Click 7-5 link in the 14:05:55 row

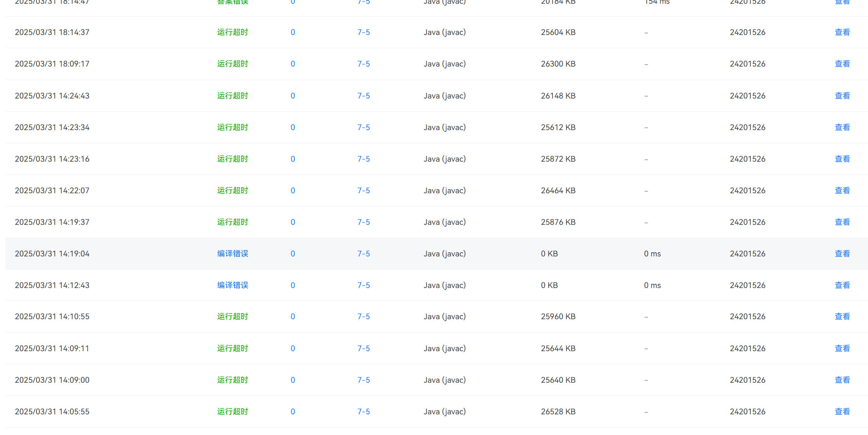363,412
